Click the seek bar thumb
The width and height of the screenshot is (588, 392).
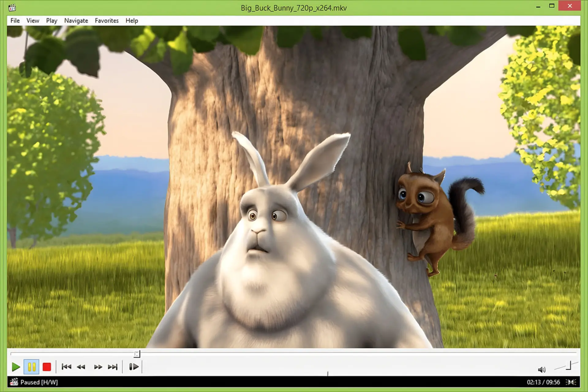[137, 354]
